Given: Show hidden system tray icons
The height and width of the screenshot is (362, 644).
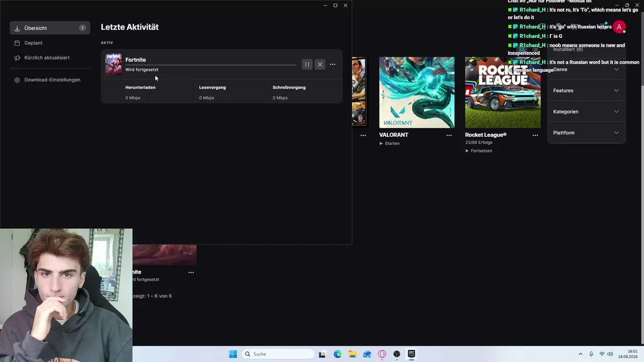Looking at the screenshot, I should tap(580, 354).
